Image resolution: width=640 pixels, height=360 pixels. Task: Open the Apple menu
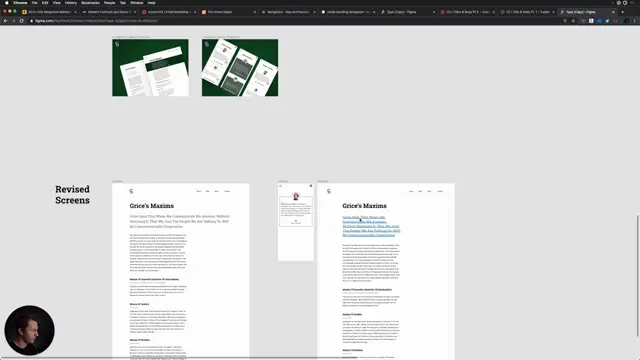coord(7,3)
